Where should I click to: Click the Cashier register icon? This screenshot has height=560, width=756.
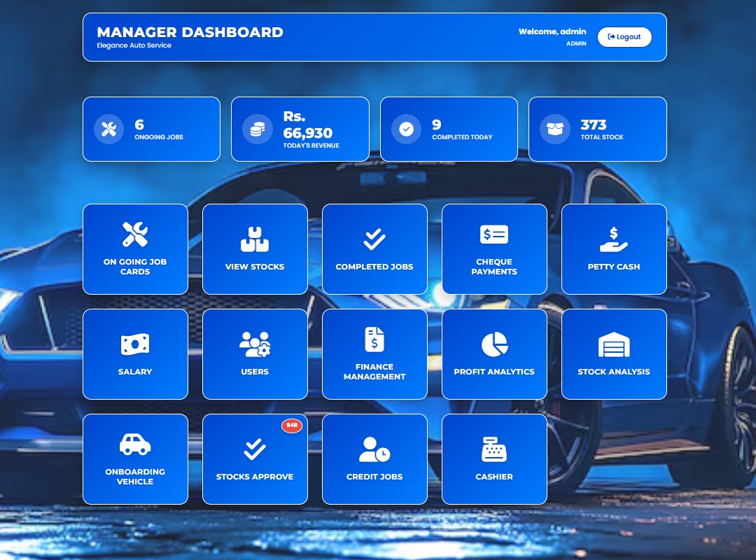coord(494,449)
